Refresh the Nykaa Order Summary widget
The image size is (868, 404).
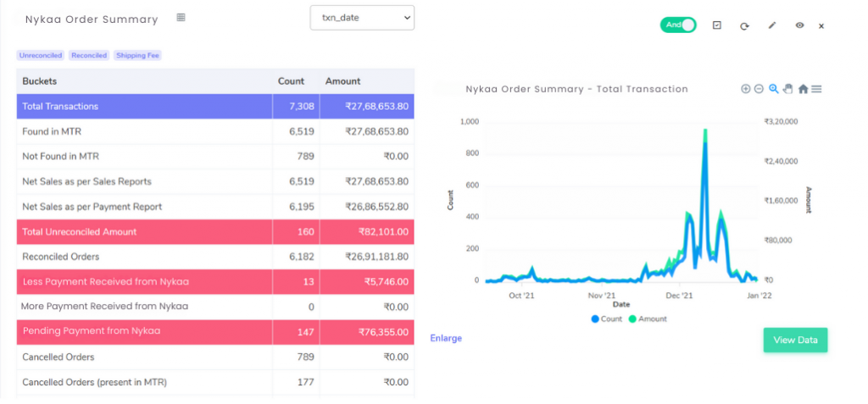tap(744, 26)
